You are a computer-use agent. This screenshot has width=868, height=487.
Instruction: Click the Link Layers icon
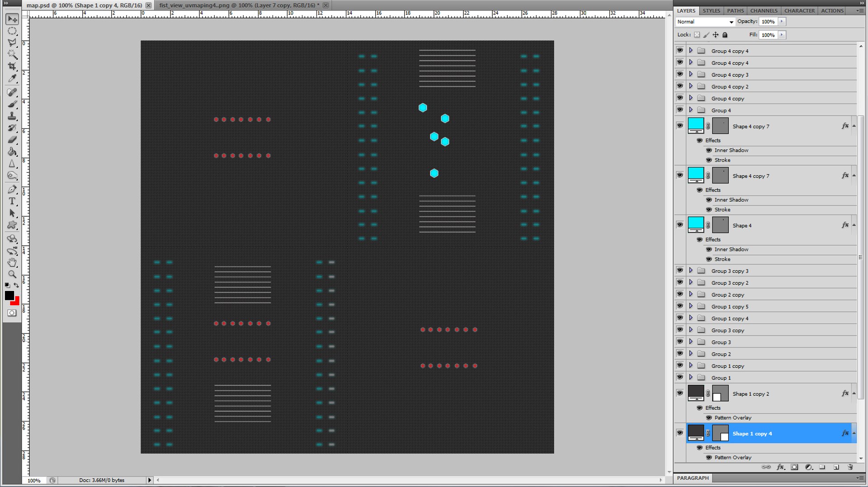766,467
